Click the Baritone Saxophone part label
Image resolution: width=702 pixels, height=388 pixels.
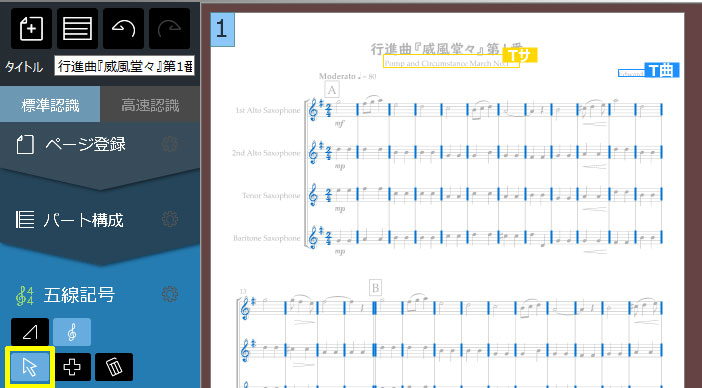click(266, 238)
